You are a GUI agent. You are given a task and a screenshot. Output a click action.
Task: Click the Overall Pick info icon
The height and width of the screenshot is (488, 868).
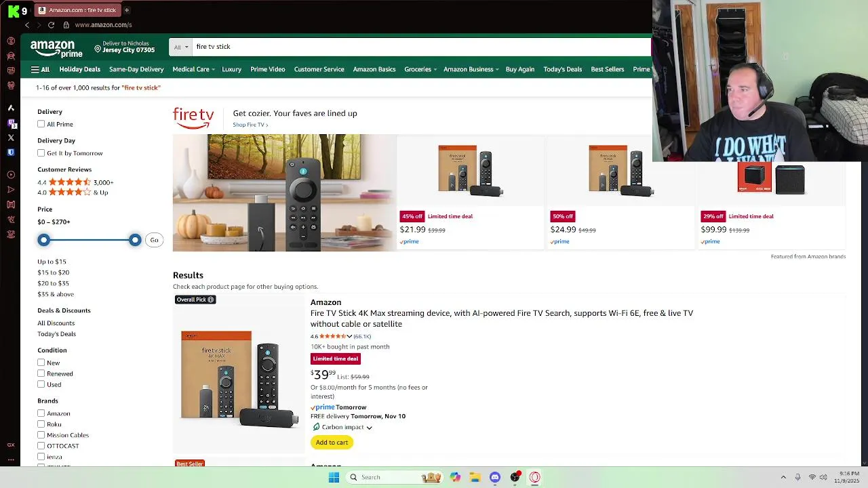(211, 300)
